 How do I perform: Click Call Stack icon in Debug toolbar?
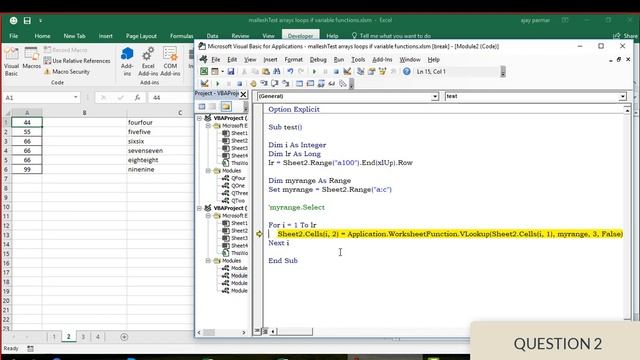343,84
